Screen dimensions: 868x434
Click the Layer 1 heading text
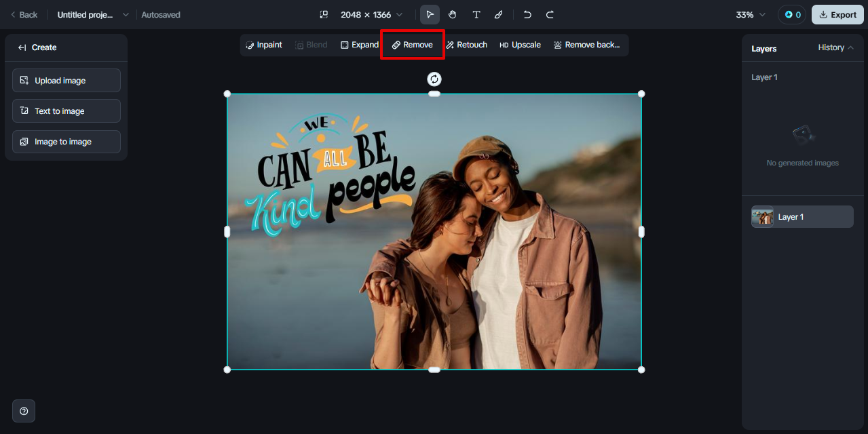pos(764,77)
